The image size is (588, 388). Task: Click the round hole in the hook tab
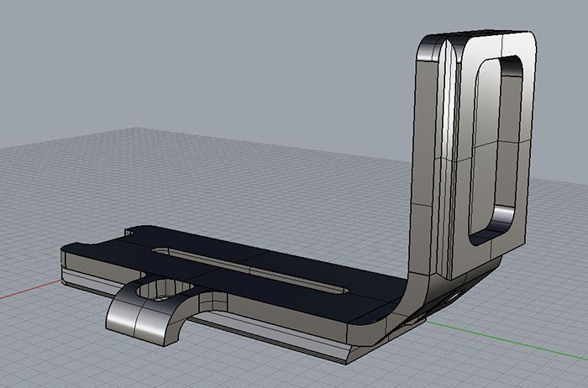[160, 292]
